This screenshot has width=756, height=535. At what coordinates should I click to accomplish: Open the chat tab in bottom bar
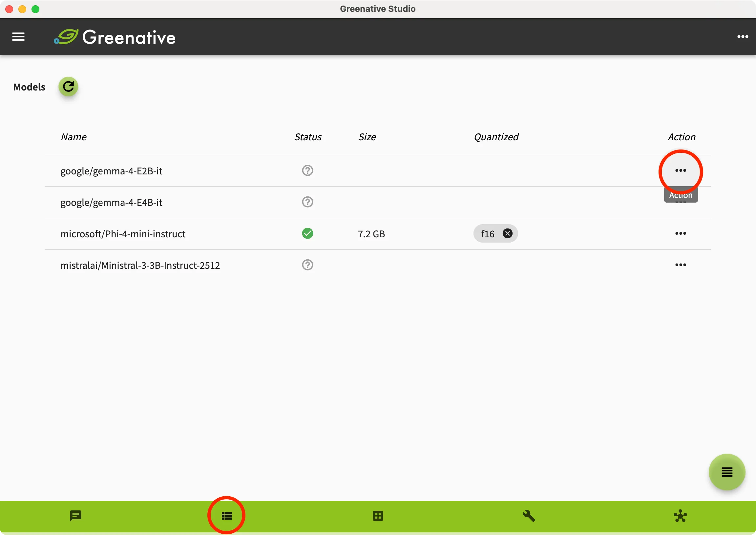point(75,516)
